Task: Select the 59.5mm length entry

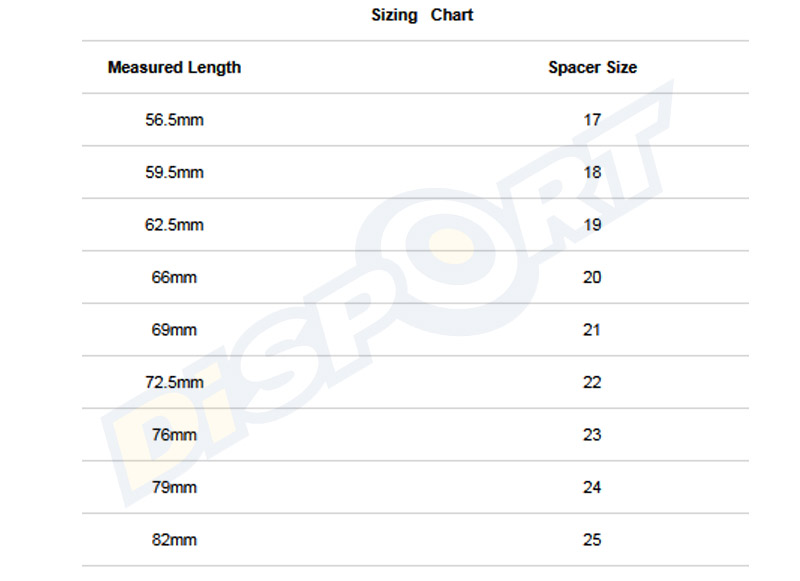Action: pyautogui.click(x=174, y=172)
